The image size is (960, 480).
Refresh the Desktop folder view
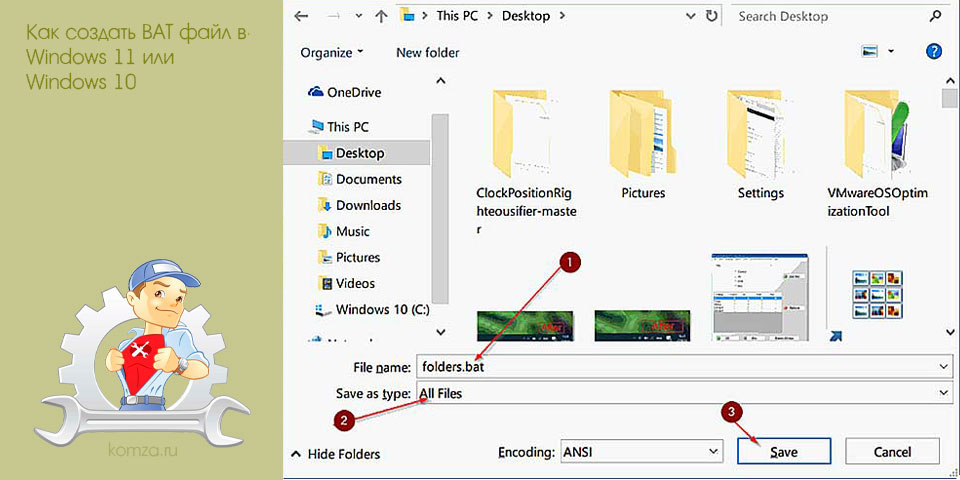tap(711, 16)
